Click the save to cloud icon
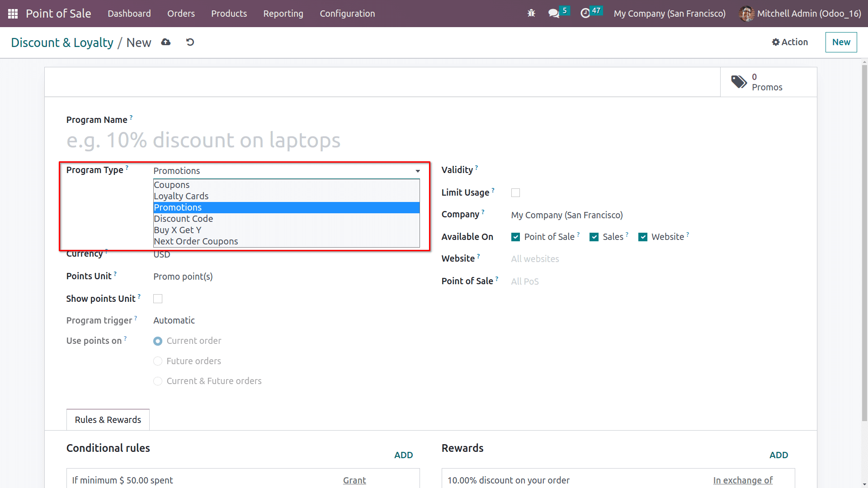 [166, 42]
